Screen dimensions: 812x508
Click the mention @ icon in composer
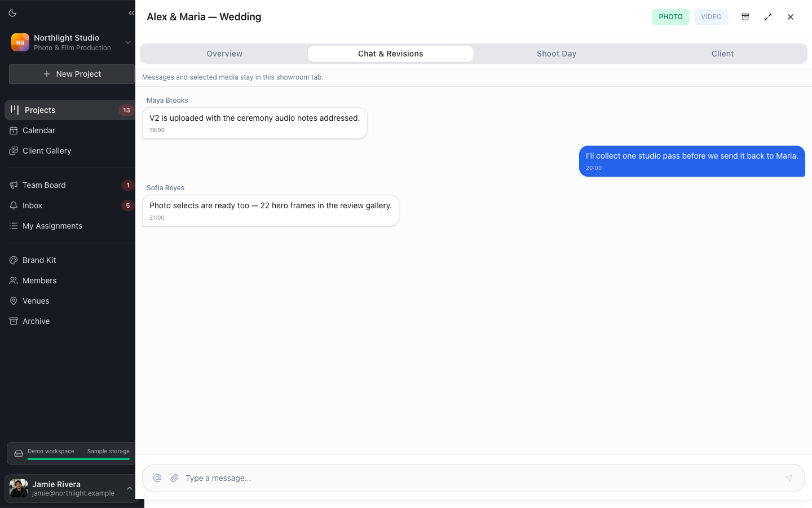(157, 478)
